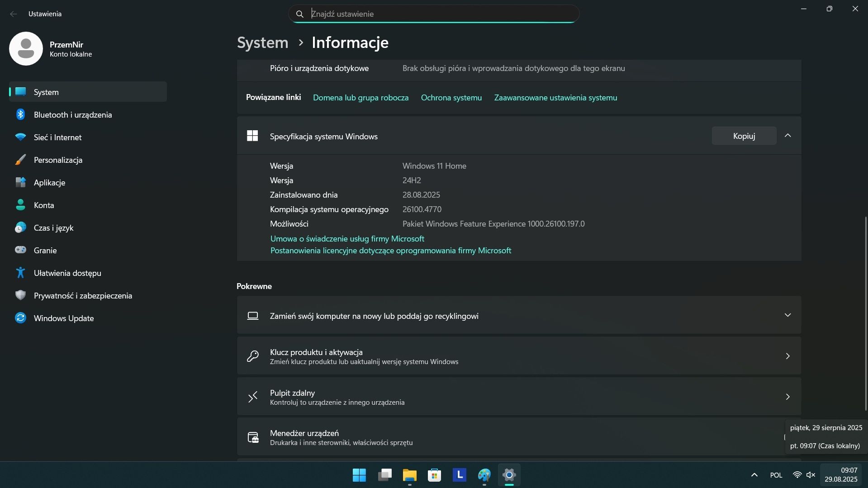868x488 pixels.
Task: Click the 24H2 version value
Action: pyautogui.click(x=412, y=180)
